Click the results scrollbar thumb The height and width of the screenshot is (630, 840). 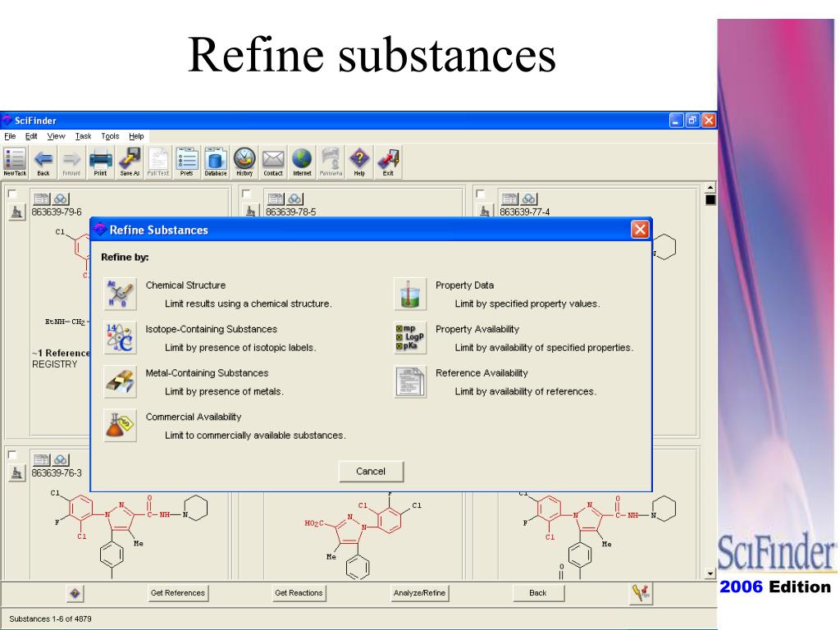pyautogui.click(x=710, y=200)
